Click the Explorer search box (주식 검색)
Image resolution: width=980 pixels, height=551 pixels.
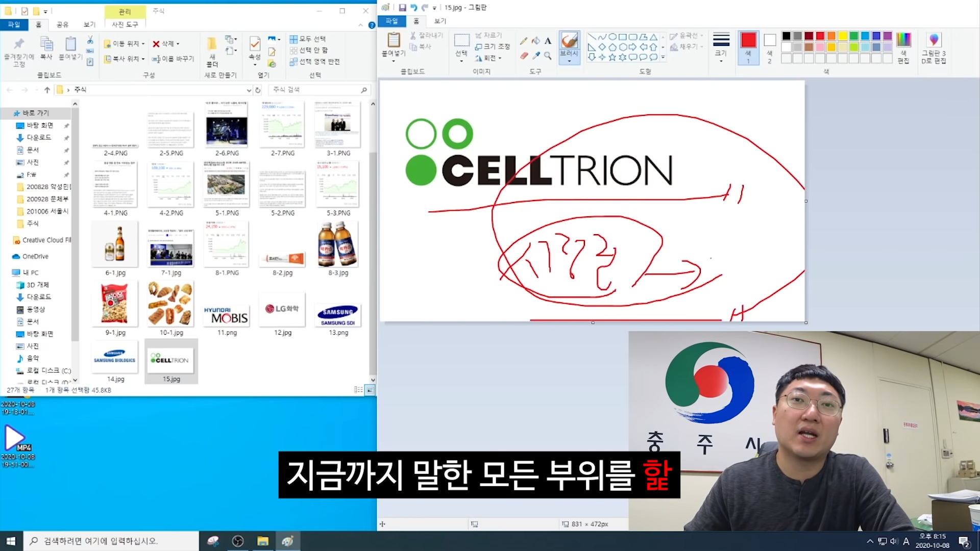coord(320,90)
